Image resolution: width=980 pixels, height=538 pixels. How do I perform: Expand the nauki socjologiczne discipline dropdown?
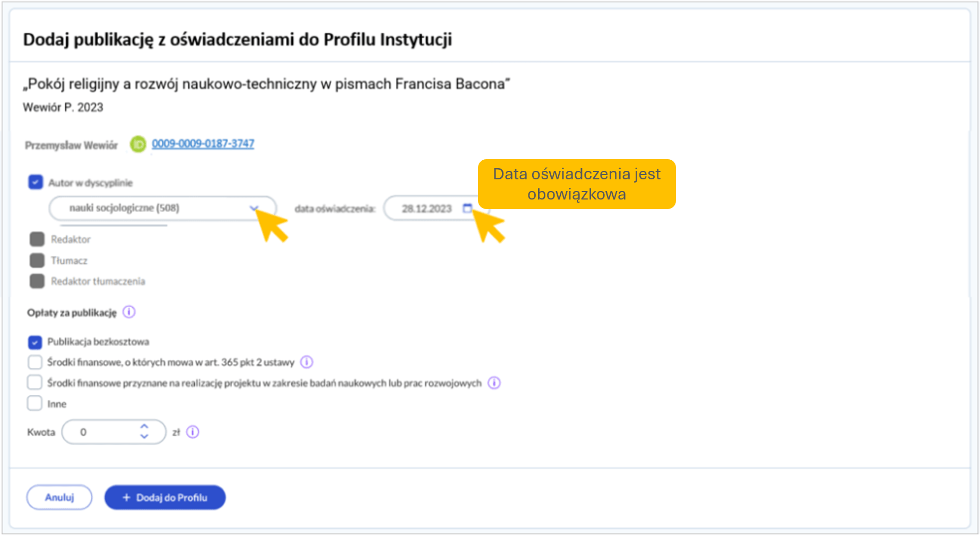tap(254, 208)
